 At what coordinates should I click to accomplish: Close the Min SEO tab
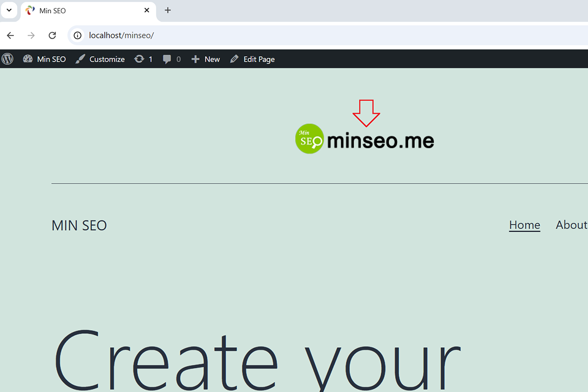point(147,10)
